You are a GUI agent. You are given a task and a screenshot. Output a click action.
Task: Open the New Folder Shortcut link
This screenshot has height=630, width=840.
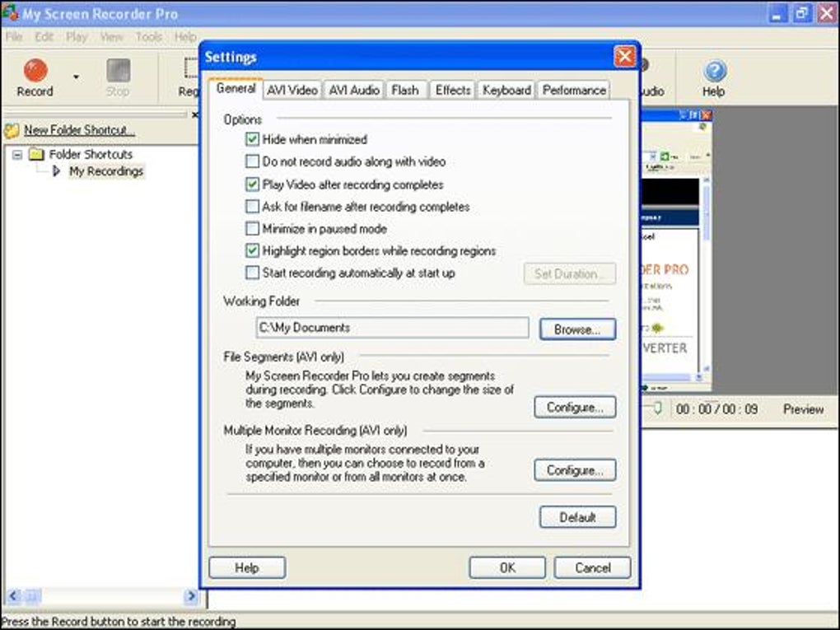pyautogui.click(x=79, y=130)
